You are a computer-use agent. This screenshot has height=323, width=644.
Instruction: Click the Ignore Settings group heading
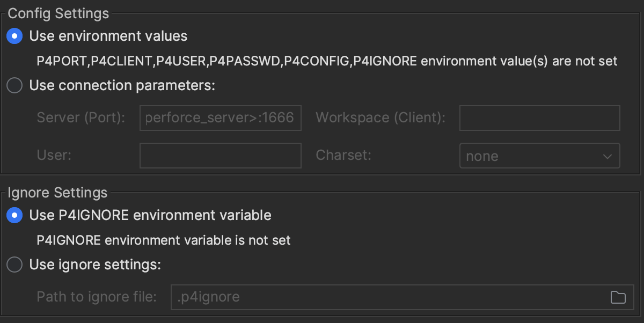(x=57, y=193)
